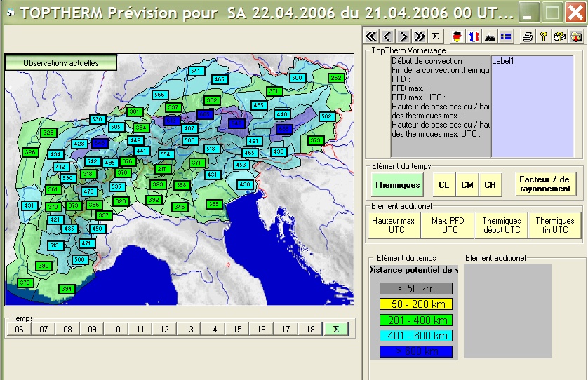588x380 pixels.
Task: Click the application icon in the title bar
Action: (x=11, y=13)
